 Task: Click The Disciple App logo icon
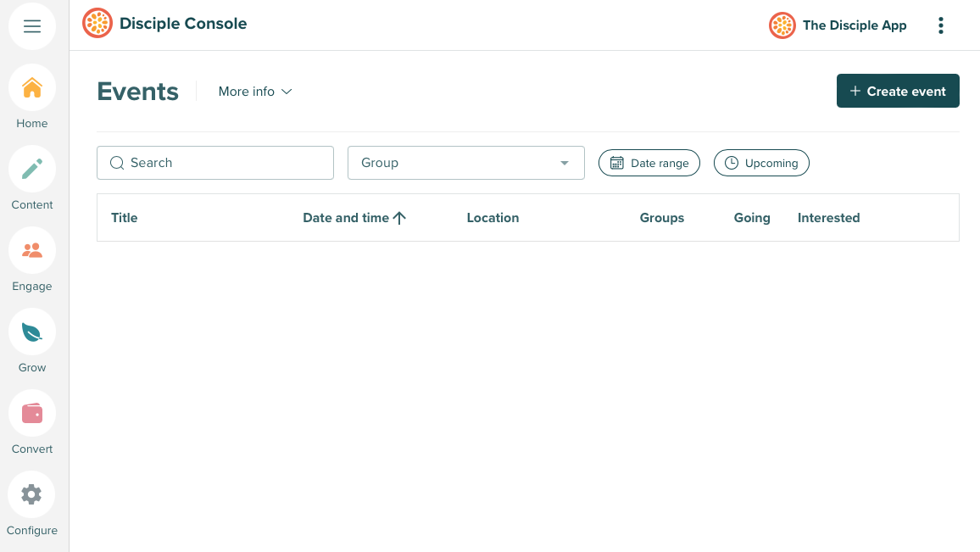point(782,25)
